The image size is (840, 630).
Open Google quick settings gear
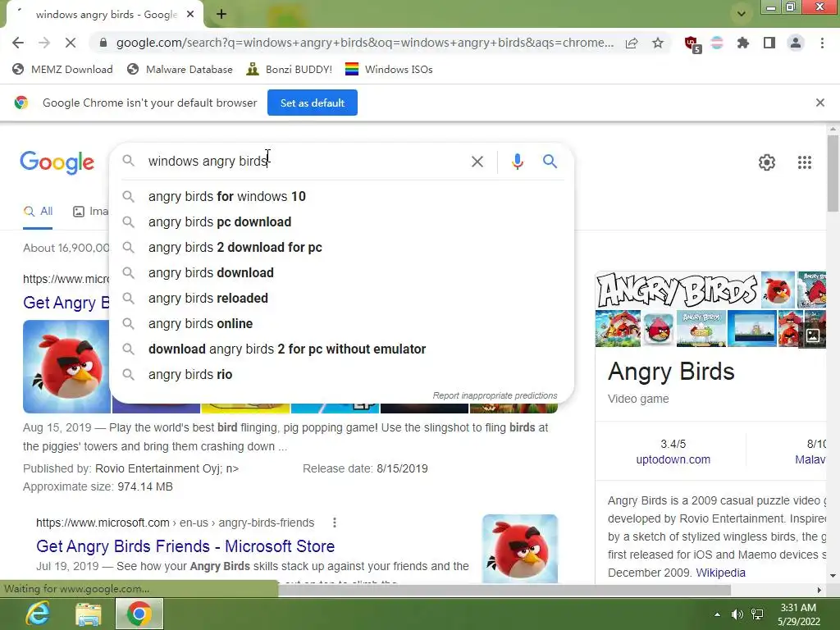click(x=767, y=162)
